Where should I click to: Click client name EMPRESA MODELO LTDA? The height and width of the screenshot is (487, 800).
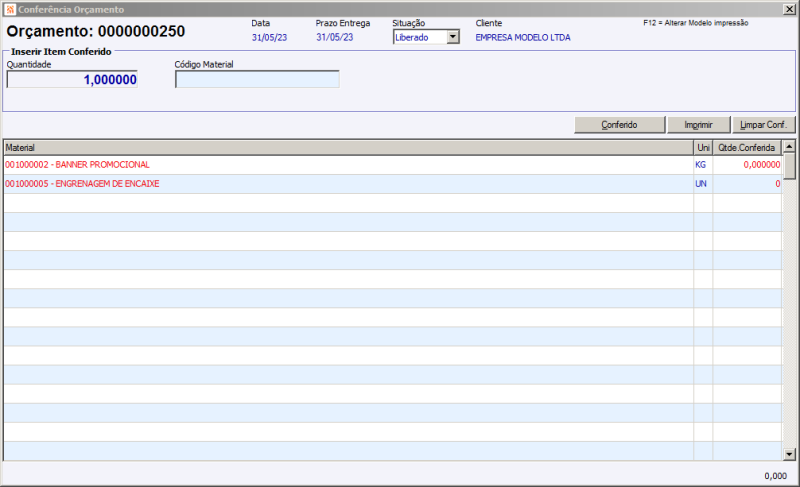point(523,38)
